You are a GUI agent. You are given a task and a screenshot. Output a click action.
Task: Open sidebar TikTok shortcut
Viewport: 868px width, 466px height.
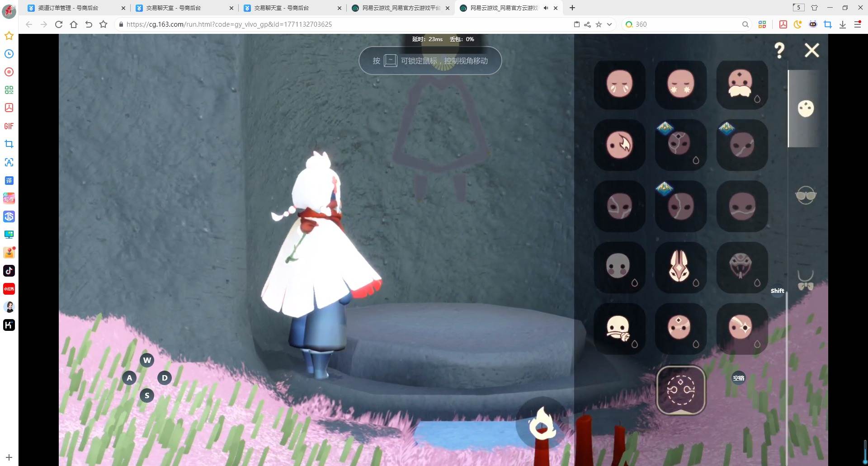pyautogui.click(x=9, y=271)
